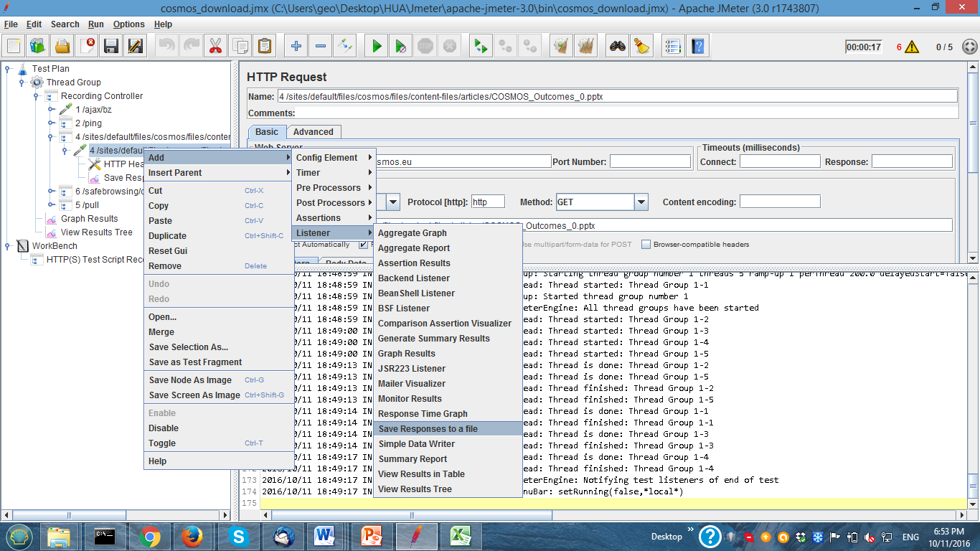980x551 pixels.
Task: Click the round icon next to the 0 / 5 thread count
Action: pyautogui.click(x=969, y=47)
